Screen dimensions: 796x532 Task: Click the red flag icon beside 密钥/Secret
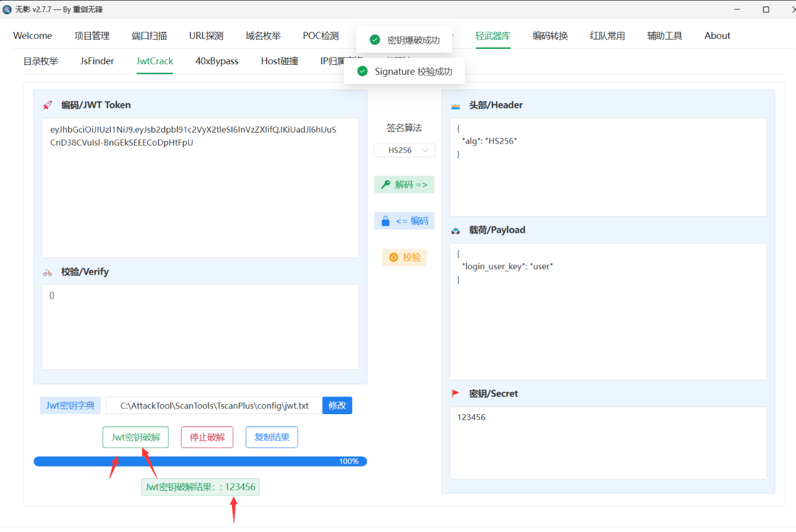pos(455,394)
